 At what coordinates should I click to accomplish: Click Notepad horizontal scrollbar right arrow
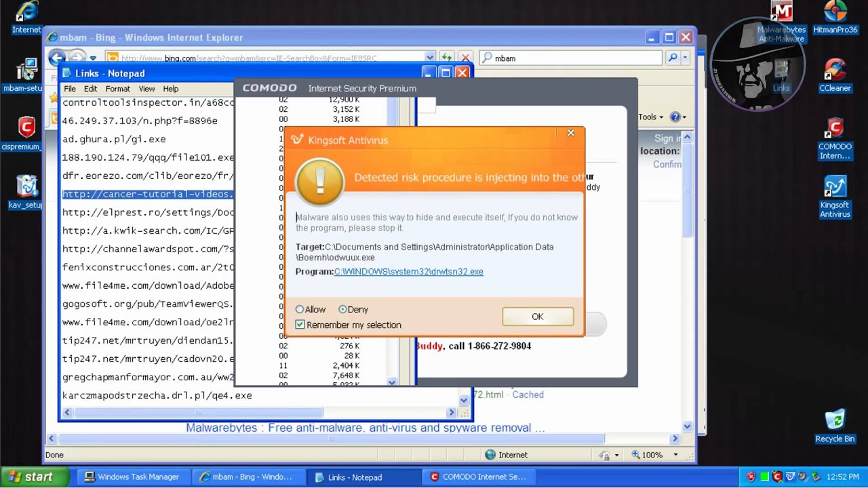(x=452, y=412)
